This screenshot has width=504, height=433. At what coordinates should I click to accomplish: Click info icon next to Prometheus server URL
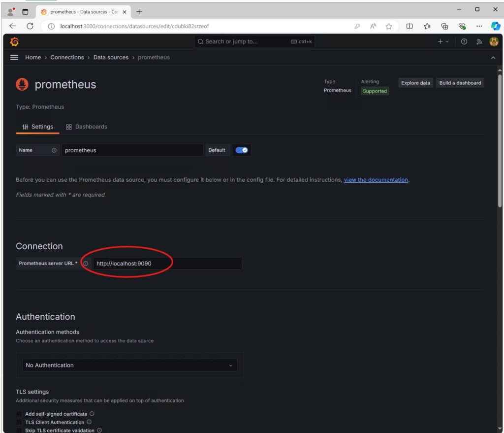click(x=86, y=264)
